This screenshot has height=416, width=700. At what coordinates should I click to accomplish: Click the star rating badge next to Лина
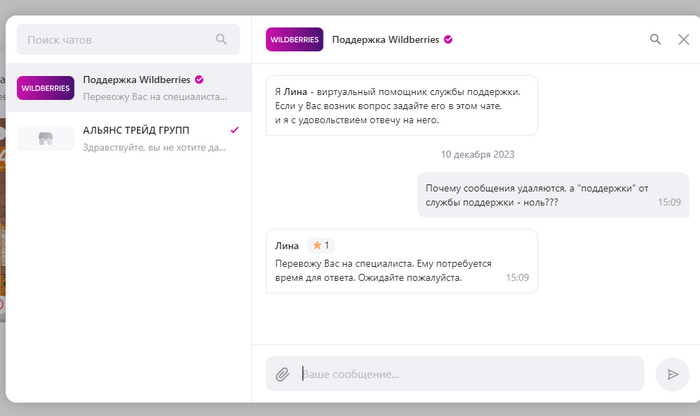click(321, 245)
